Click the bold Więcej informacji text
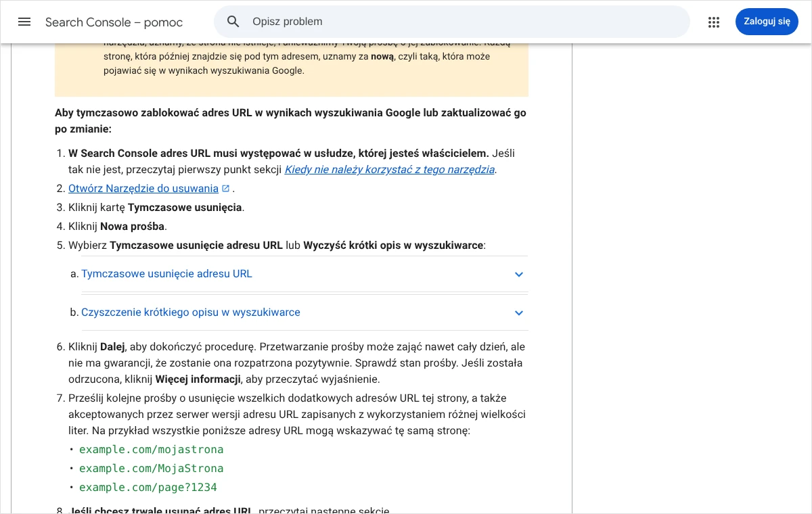812x514 pixels. coord(198,379)
